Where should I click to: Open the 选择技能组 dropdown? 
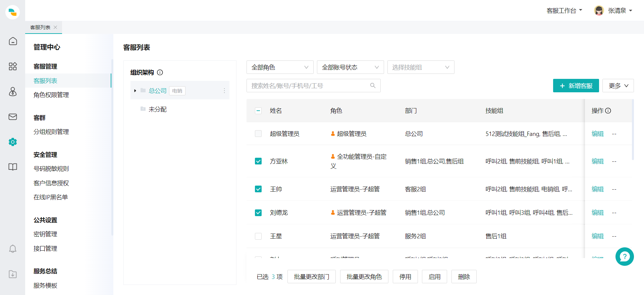pos(421,67)
